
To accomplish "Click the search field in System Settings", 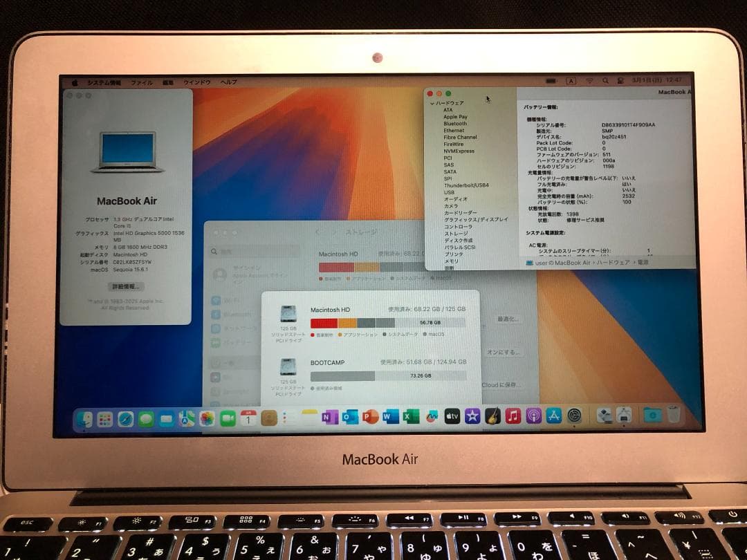I will click(x=255, y=252).
